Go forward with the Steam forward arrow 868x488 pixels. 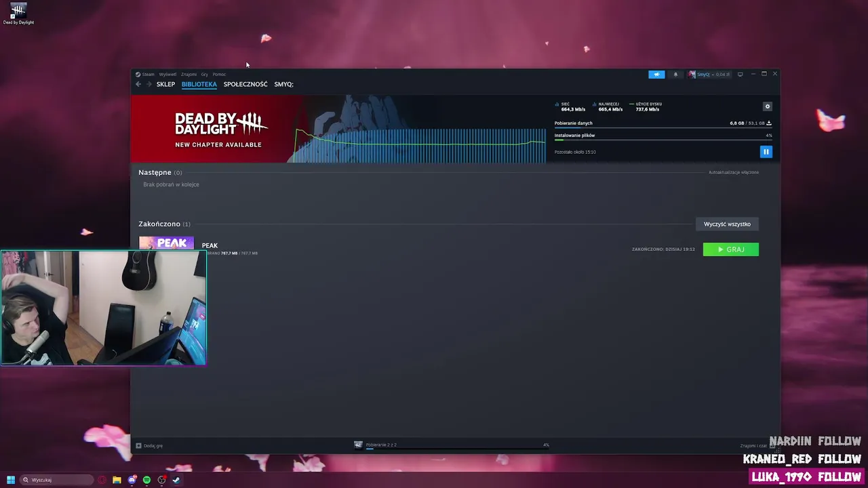[149, 84]
